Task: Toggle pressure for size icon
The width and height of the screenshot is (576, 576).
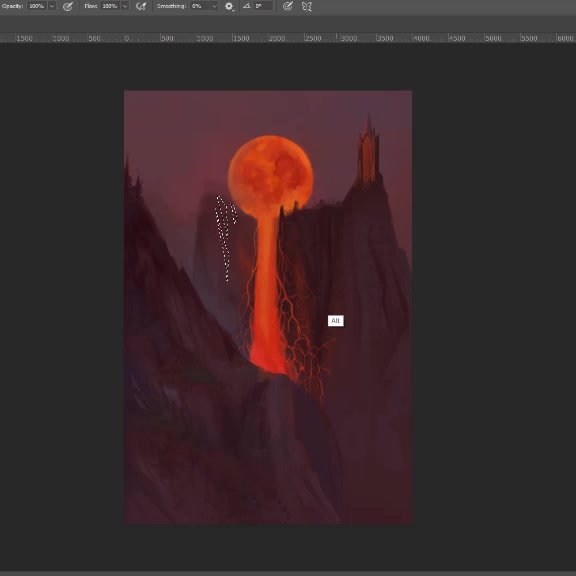Action: [288, 6]
